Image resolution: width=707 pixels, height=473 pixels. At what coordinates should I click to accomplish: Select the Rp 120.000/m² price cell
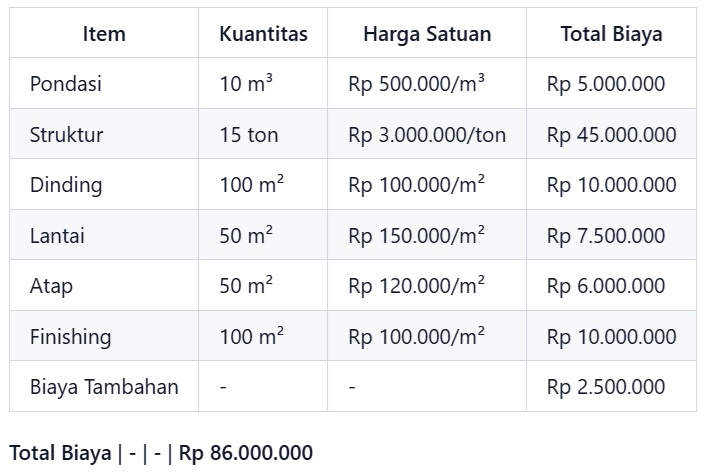point(417,286)
